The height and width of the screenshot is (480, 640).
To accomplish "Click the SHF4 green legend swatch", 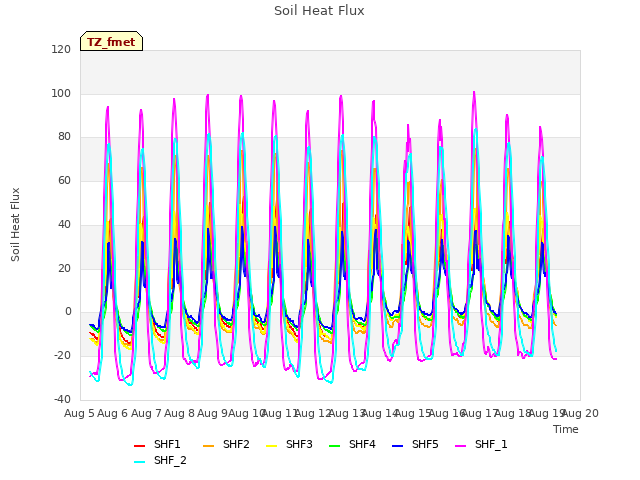I will pos(334,446).
